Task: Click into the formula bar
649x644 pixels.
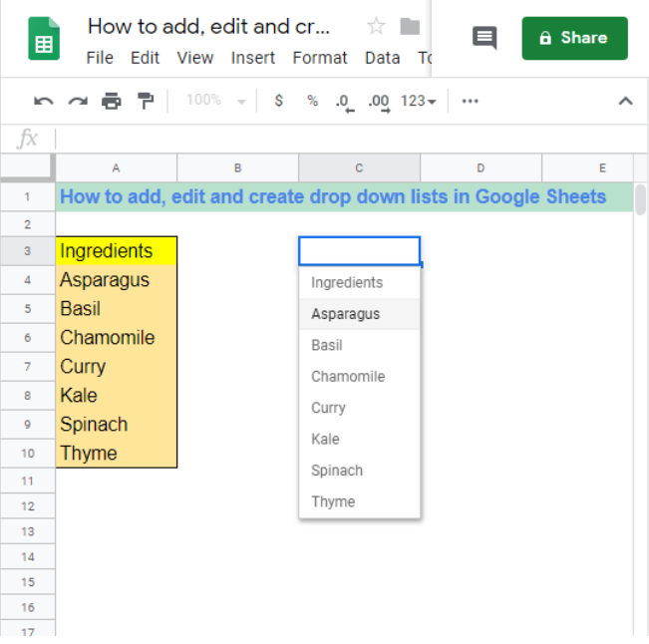Action: point(350,139)
